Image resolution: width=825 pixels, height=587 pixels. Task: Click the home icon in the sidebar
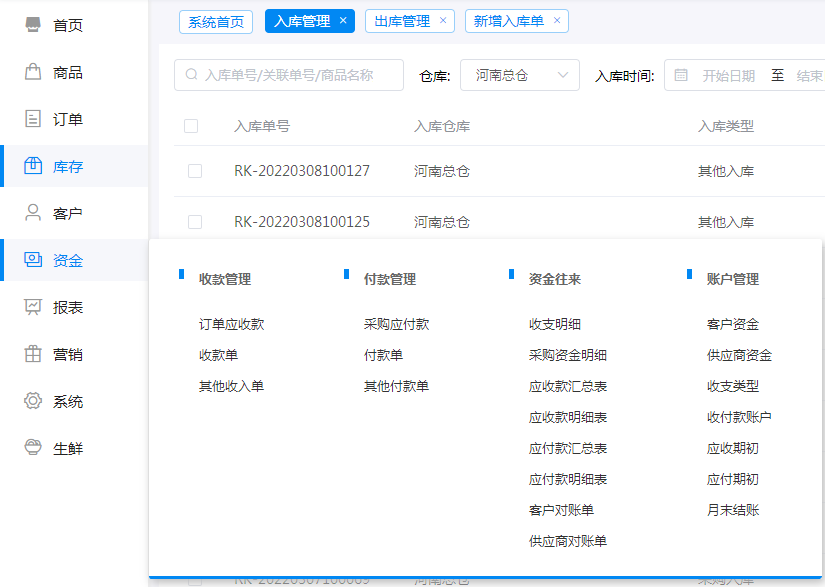33,25
